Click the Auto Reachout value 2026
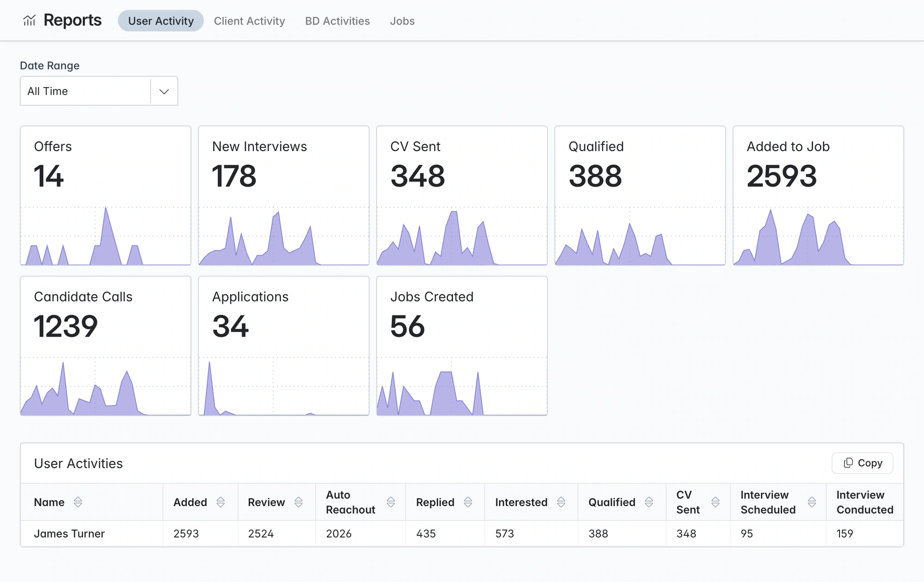 (x=339, y=533)
